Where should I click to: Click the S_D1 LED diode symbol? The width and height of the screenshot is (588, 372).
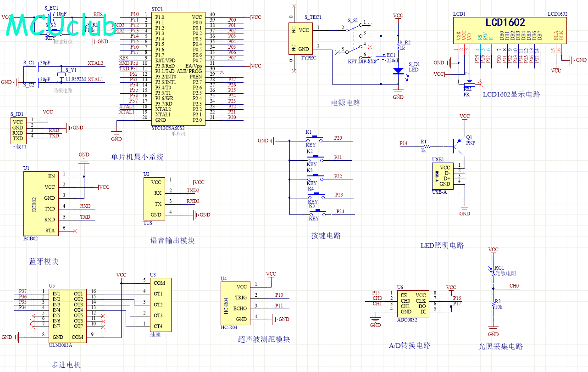[x=398, y=71]
